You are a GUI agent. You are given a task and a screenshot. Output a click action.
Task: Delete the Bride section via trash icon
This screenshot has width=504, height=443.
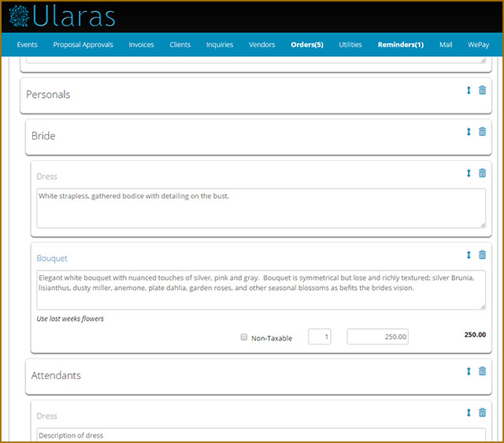coord(482,132)
